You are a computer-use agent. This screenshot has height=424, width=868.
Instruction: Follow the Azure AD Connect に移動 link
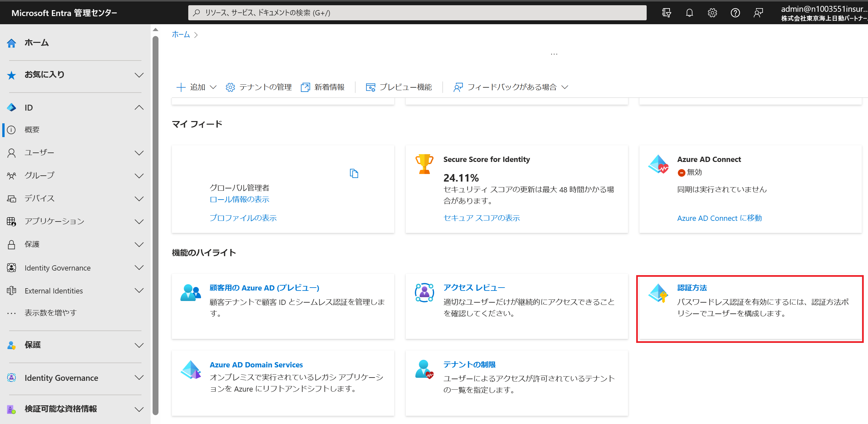[719, 218]
